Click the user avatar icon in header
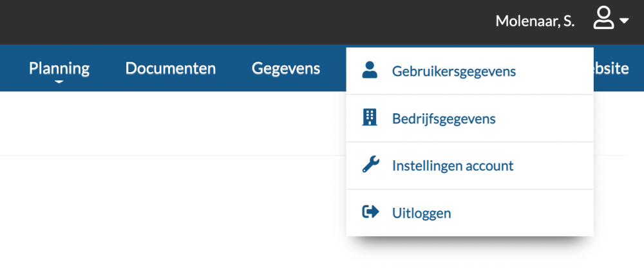644x276 pixels. pos(603,19)
